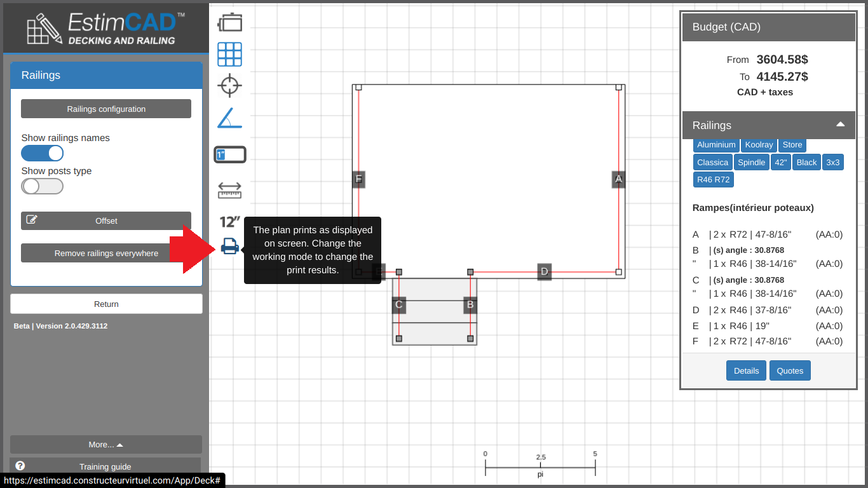Click the Offset button

pos(106,221)
